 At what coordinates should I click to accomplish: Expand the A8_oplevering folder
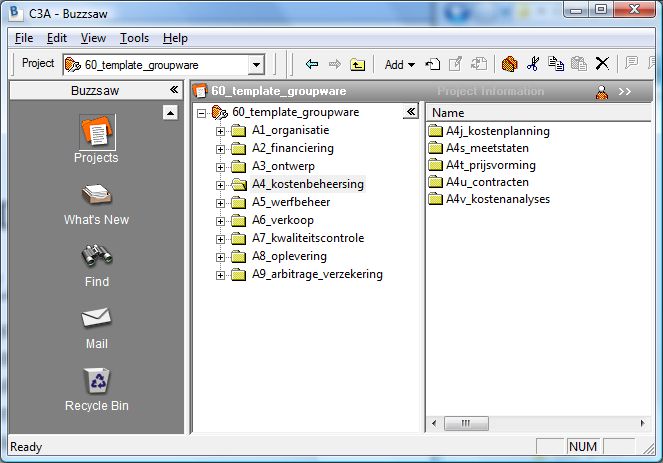220,257
